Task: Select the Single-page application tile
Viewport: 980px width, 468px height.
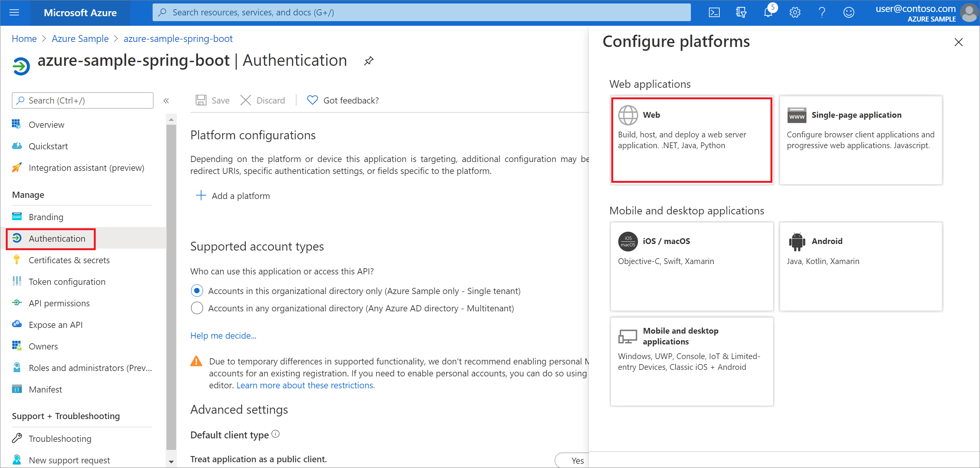Action: [860, 140]
